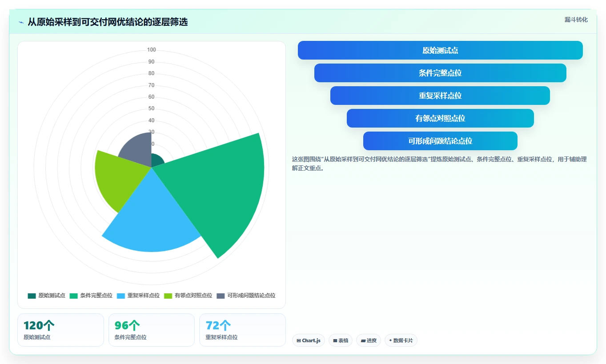The height and width of the screenshot is (364, 606).
Task: Toggle the 有邻点对照点位 legend item
Action: tap(188, 296)
